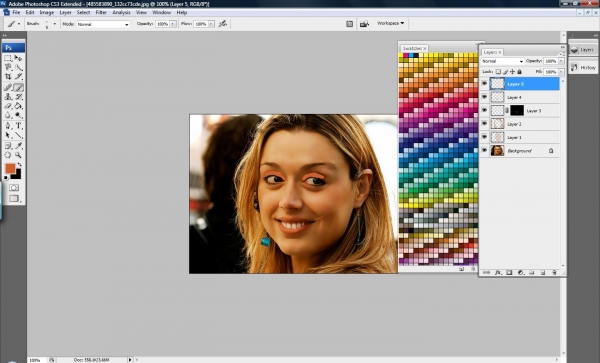Image resolution: width=600 pixels, height=363 pixels.
Task: Select the Pen tool
Action: (x=8, y=126)
